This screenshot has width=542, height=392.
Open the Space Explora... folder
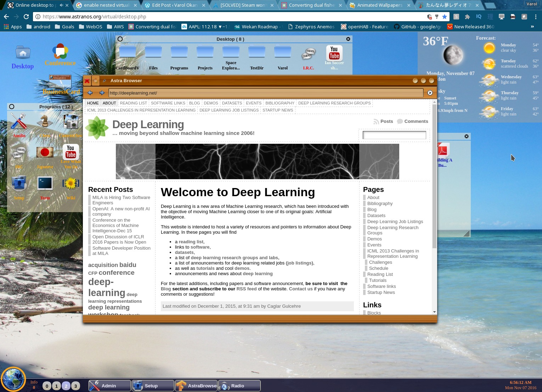(x=231, y=52)
